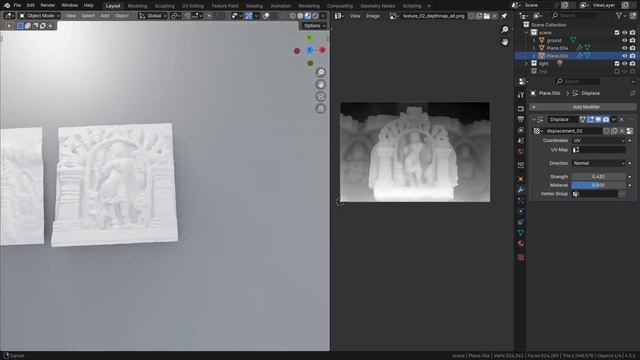The image size is (640, 360).
Task: Open the Direction Normal dropdown
Action: coord(598,163)
